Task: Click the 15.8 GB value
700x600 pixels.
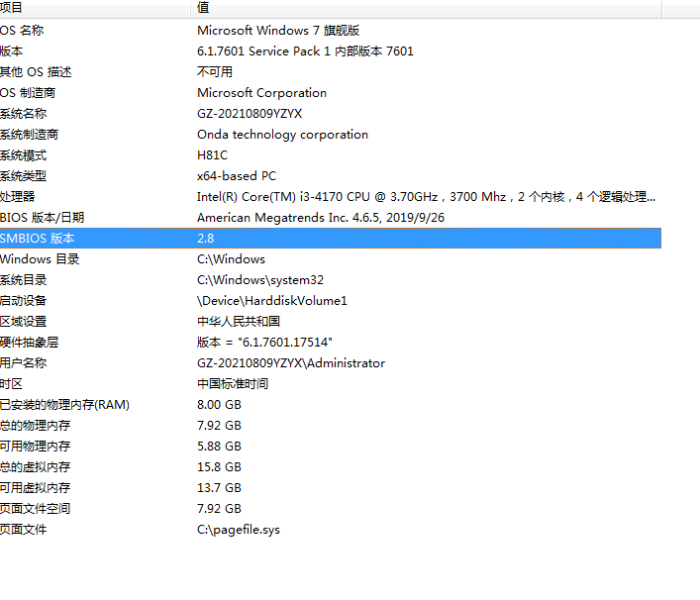Action: (219, 467)
